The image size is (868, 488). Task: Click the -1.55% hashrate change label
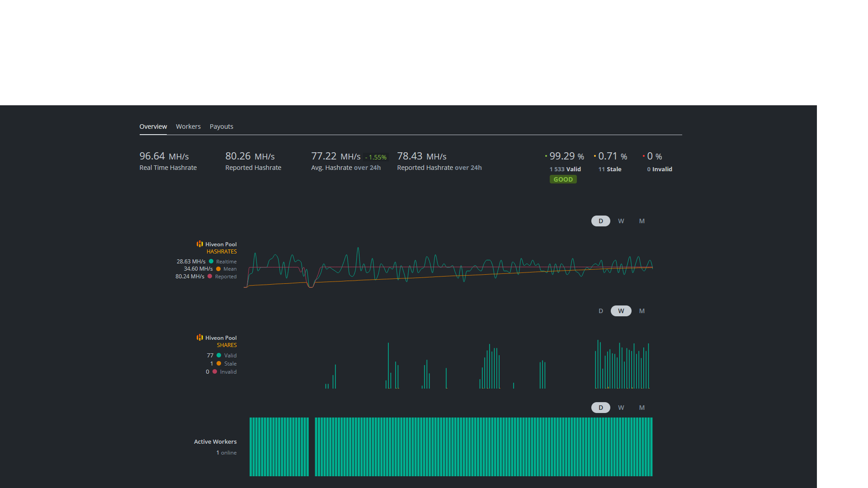pyautogui.click(x=377, y=157)
